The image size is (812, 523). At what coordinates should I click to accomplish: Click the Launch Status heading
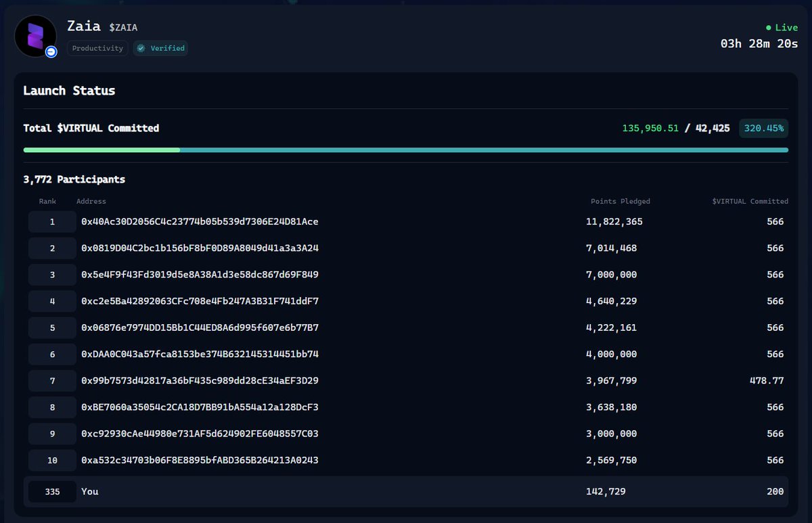[69, 91]
